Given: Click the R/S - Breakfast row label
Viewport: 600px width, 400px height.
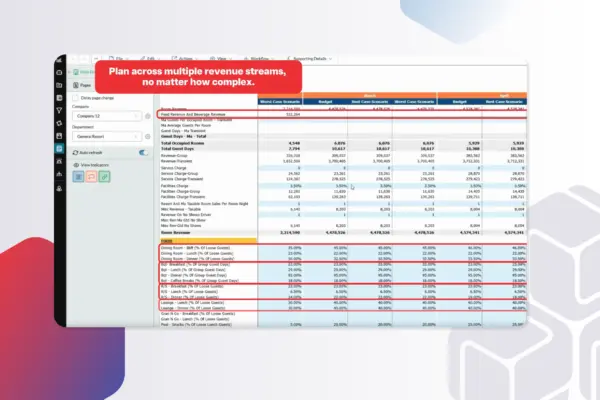Looking at the screenshot, I should tap(197, 286).
